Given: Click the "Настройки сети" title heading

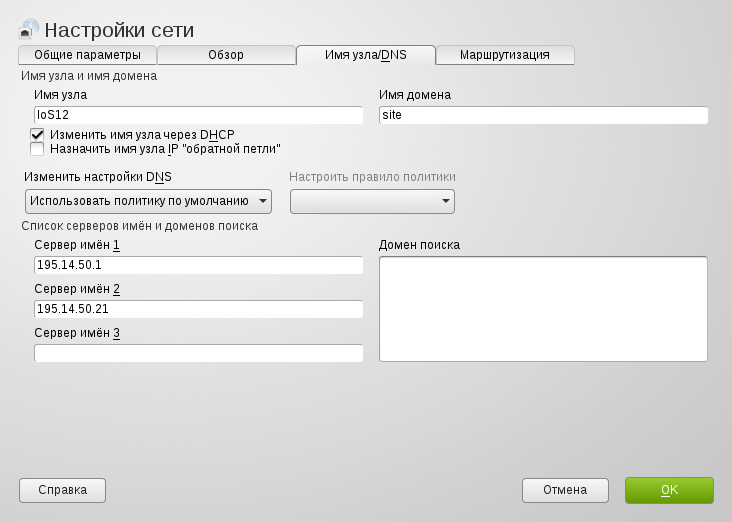Looking at the screenshot, I should (119, 30).
